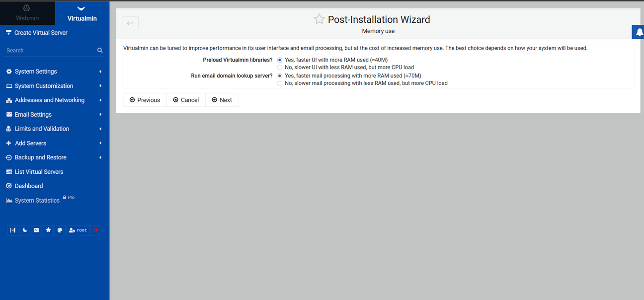Switch to the Webmin tab
The image size is (644, 300).
pos(27,13)
